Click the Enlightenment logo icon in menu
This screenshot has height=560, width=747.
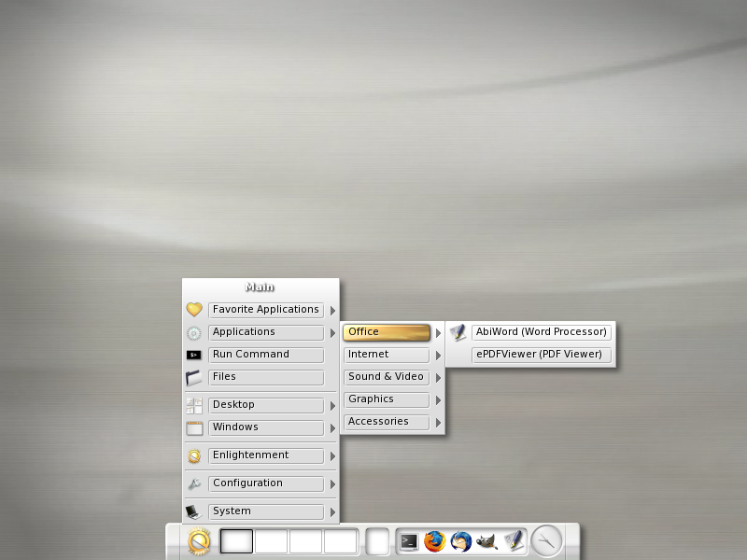(194, 456)
